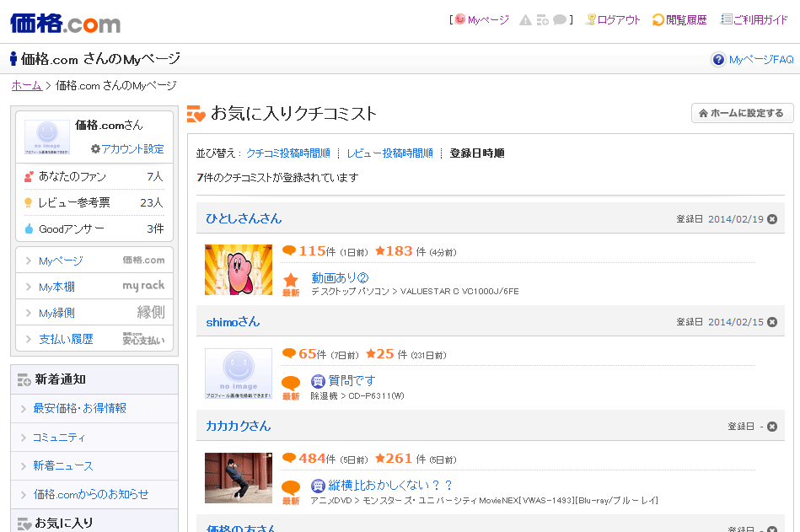Select 支払い履歴 in the sidebar menu

94,339
